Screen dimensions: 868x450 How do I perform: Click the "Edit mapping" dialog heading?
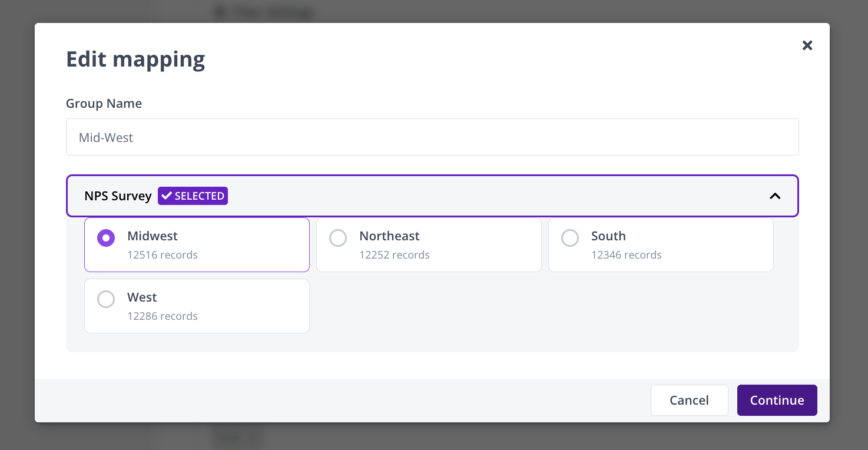pyautogui.click(x=135, y=59)
